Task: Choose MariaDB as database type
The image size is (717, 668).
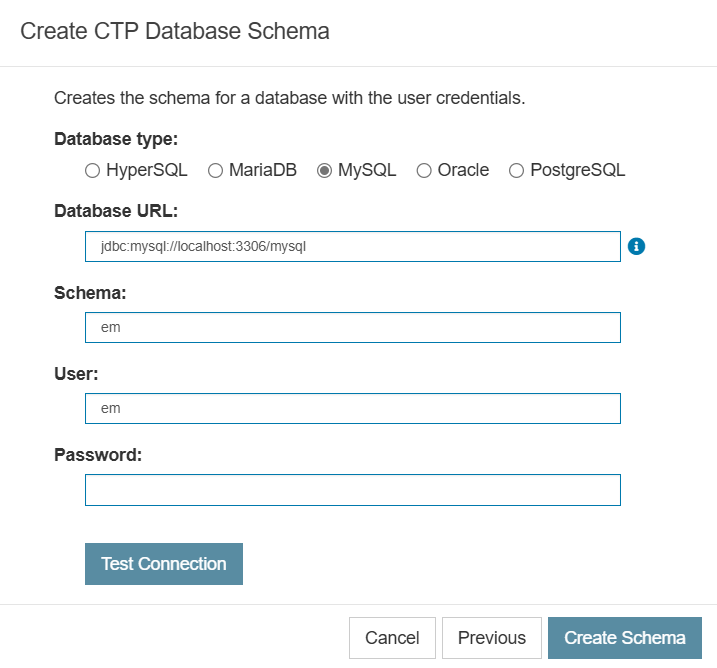Action: click(215, 171)
